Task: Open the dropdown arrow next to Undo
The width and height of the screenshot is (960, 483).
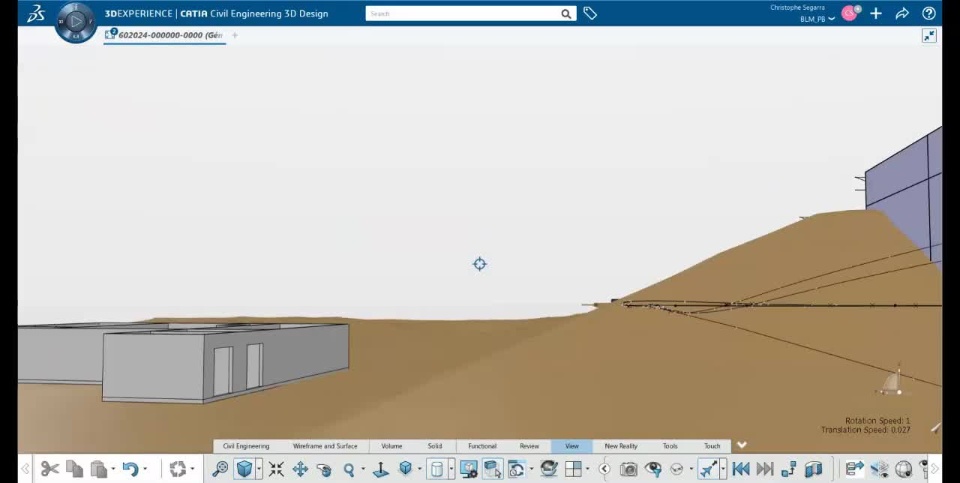Action: 145,470
